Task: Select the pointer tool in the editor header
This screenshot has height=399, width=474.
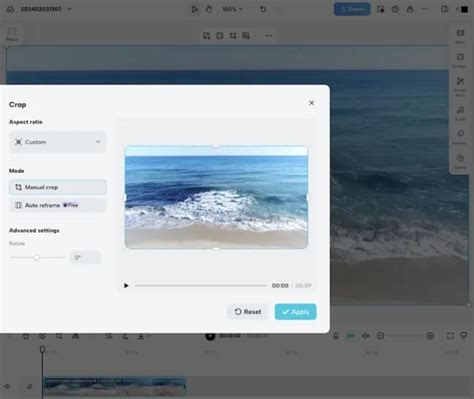Action: 194,9
